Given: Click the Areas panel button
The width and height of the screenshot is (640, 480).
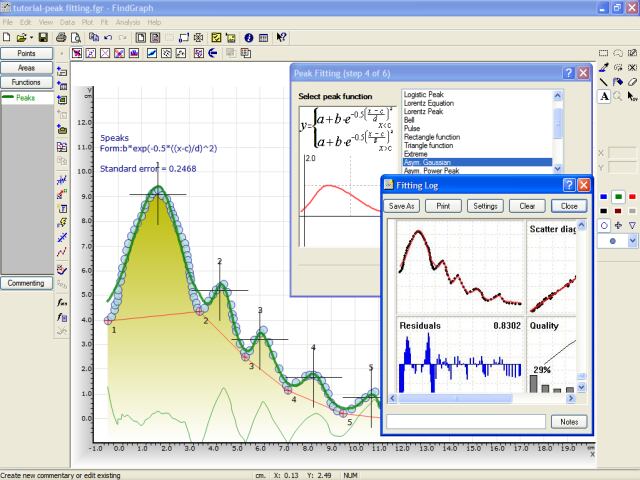Looking at the screenshot, I should tap(27, 68).
